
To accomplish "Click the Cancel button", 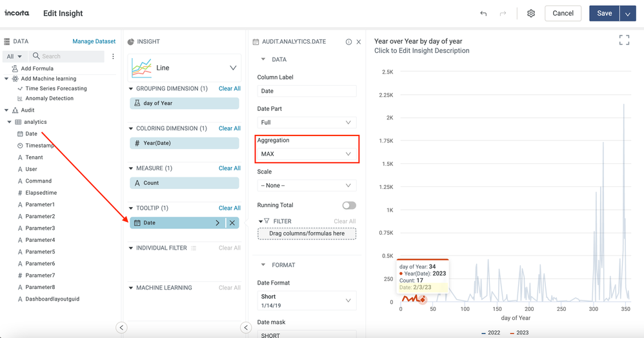I will 563,14.
